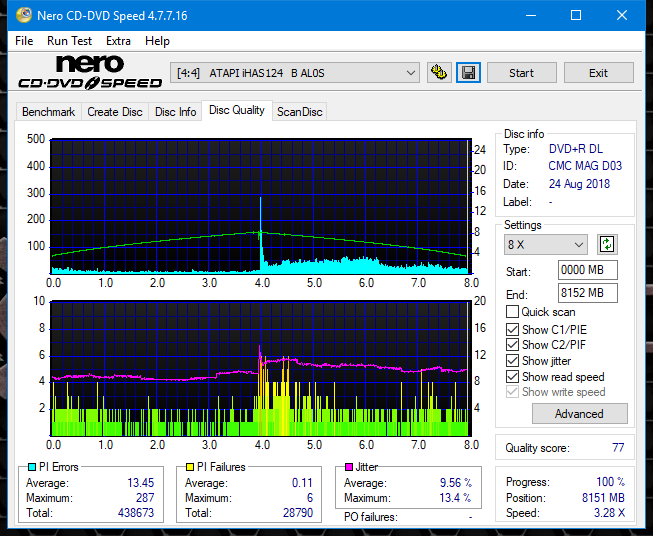Open the Run Test menu
This screenshot has width=653, height=536.
69,41
